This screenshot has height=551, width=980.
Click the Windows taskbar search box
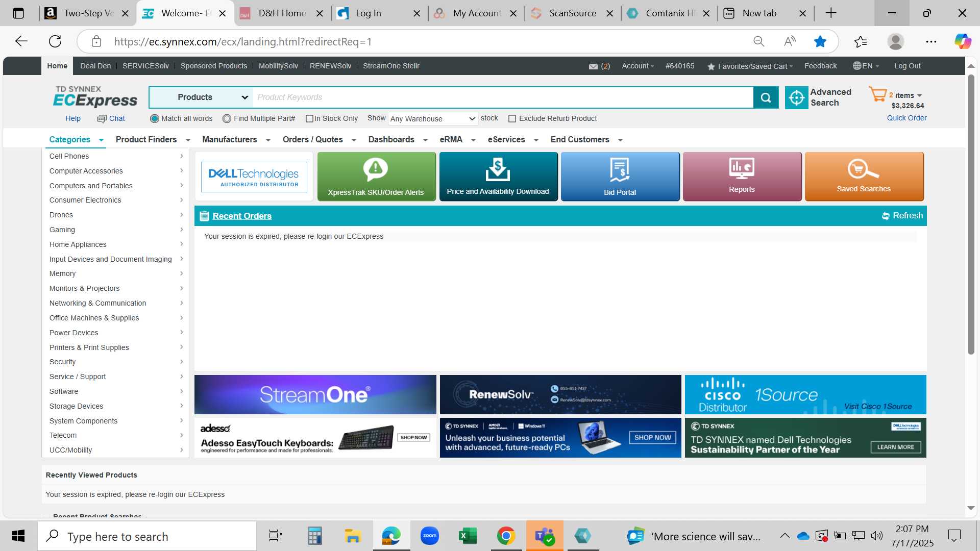pyautogui.click(x=147, y=536)
